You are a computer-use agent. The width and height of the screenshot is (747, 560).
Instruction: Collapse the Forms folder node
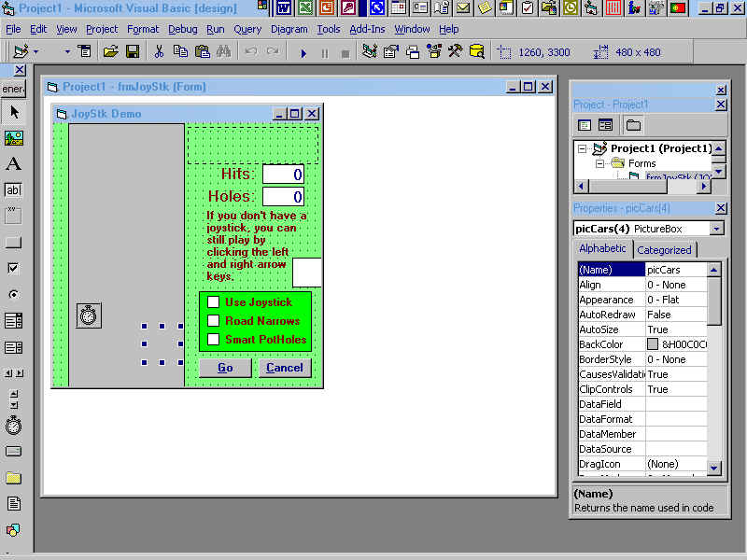pyautogui.click(x=599, y=163)
